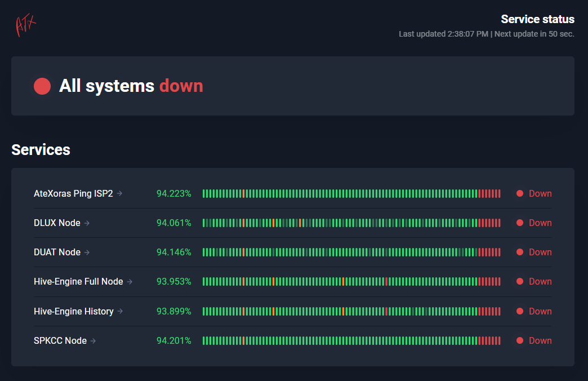Click the Down status text for Hive-Engine History
Viewport: 588px width, 381px height.
pos(540,311)
